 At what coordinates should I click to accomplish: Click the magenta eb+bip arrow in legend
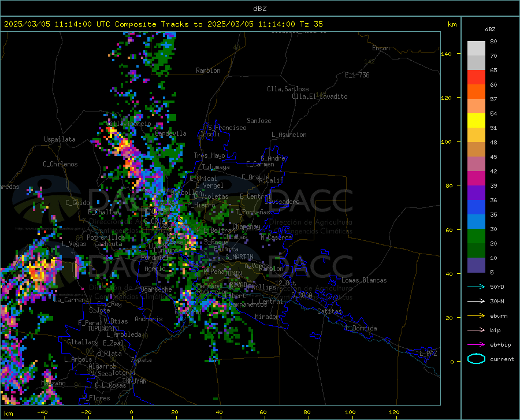[476, 344]
